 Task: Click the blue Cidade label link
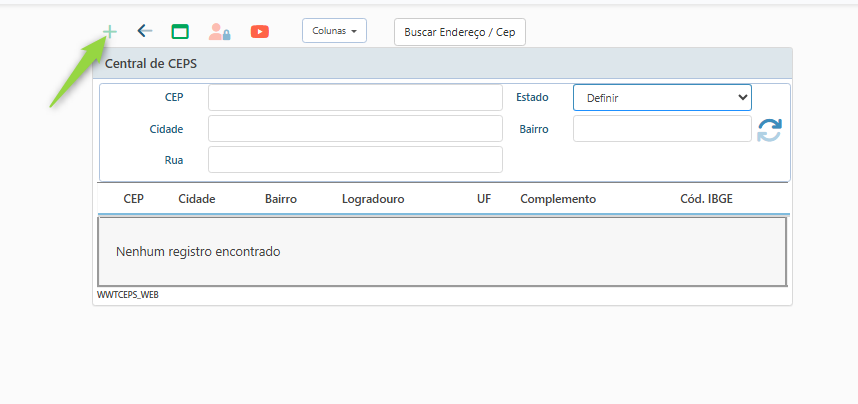click(x=166, y=129)
